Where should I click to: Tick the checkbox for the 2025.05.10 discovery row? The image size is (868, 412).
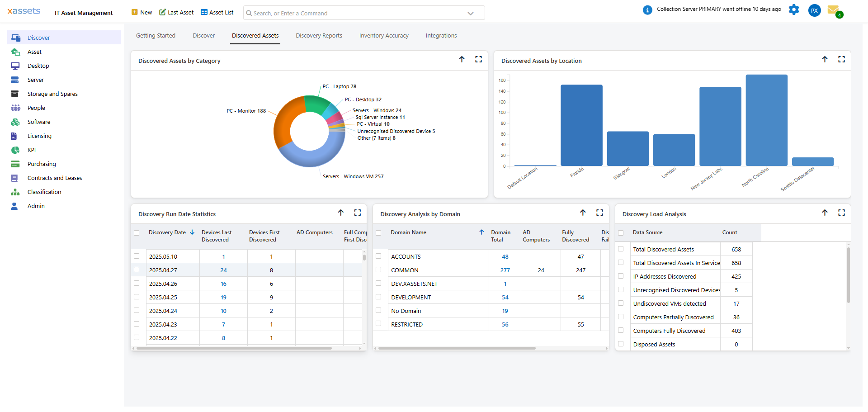click(137, 256)
